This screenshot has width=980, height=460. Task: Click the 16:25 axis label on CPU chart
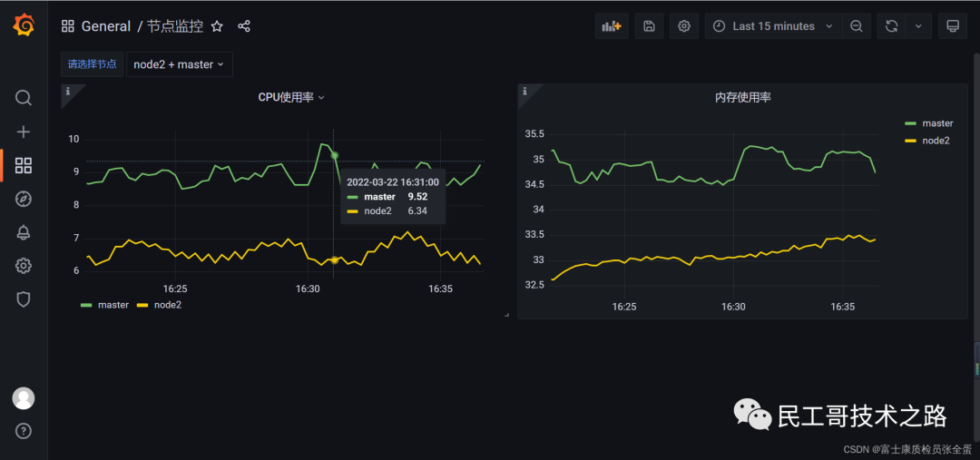coord(176,289)
